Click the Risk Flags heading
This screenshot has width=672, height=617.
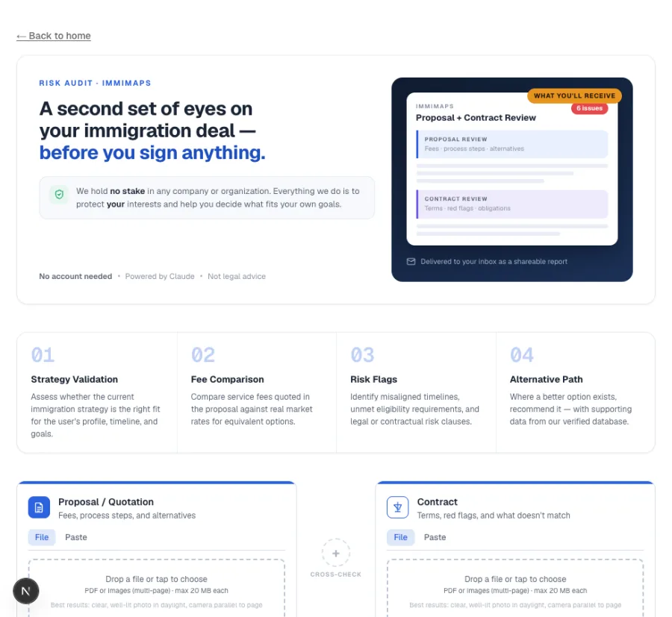(x=374, y=379)
